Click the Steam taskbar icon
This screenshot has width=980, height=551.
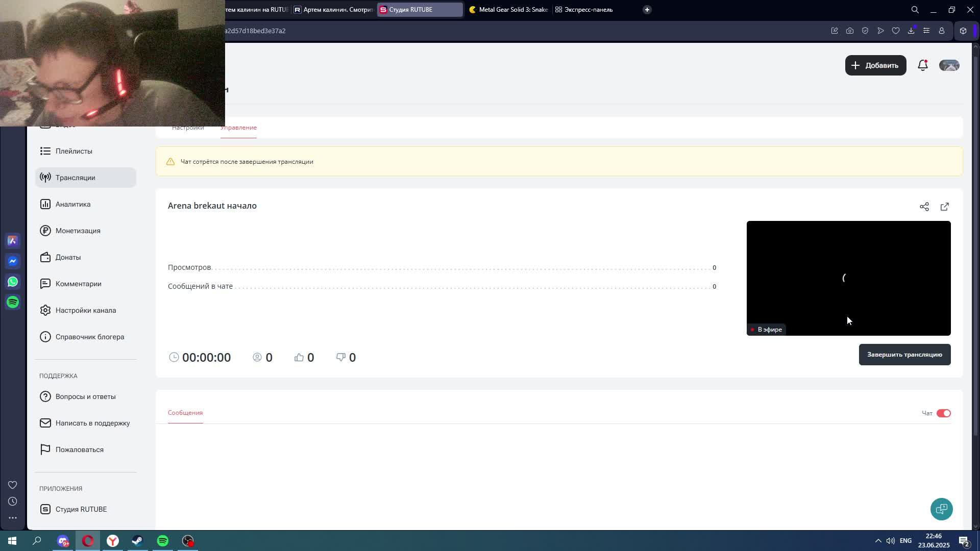pos(137,541)
